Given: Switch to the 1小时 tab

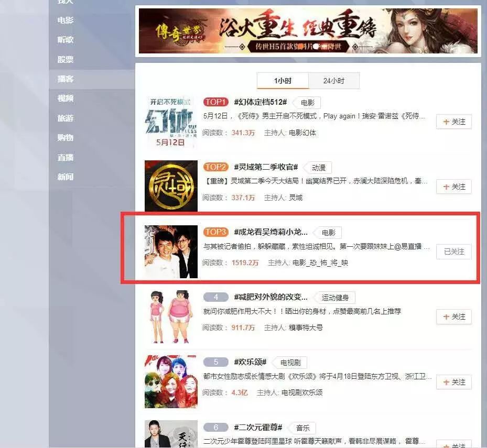Looking at the screenshot, I should click(283, 81).
